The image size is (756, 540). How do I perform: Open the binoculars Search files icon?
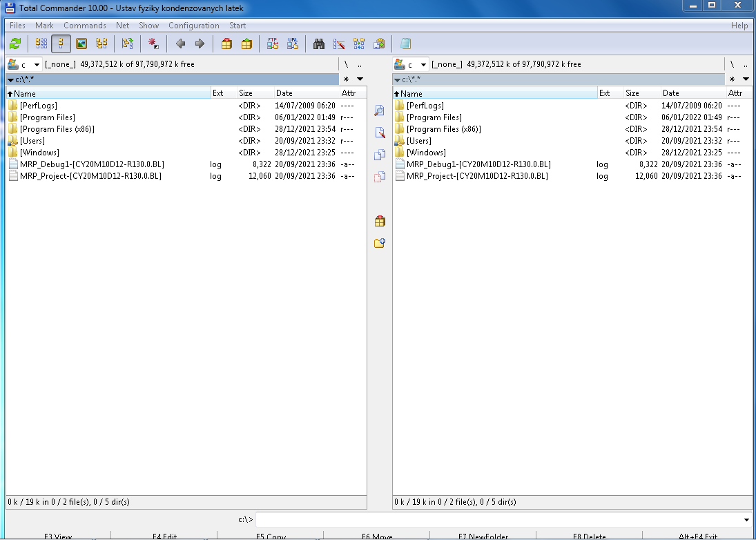pos(319,44)
